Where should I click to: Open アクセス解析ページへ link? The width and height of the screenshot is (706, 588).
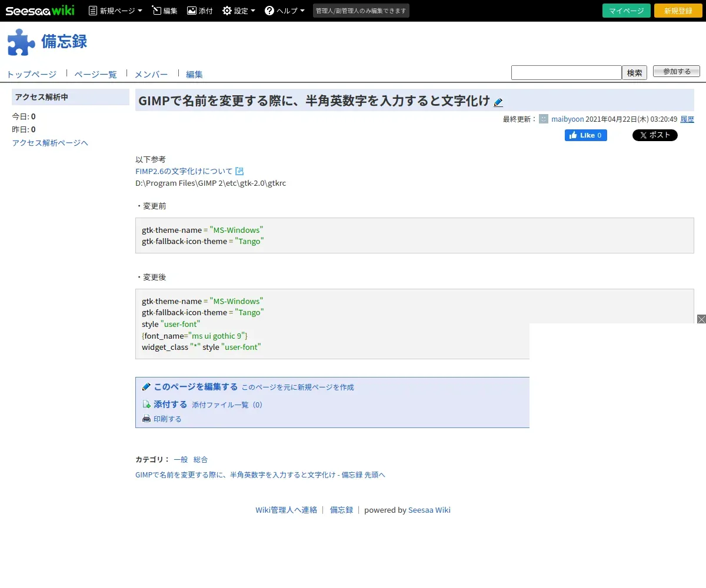[x=50, y=143]
